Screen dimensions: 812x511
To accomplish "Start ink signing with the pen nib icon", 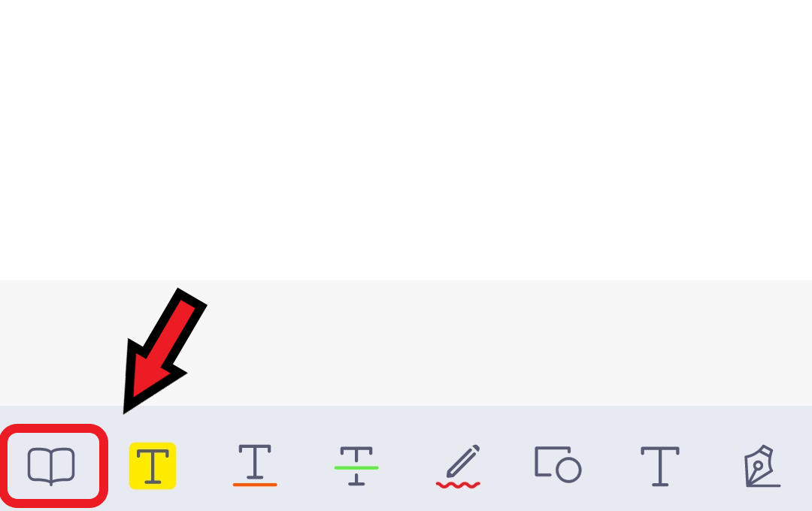I will click(x=762, y=466).
